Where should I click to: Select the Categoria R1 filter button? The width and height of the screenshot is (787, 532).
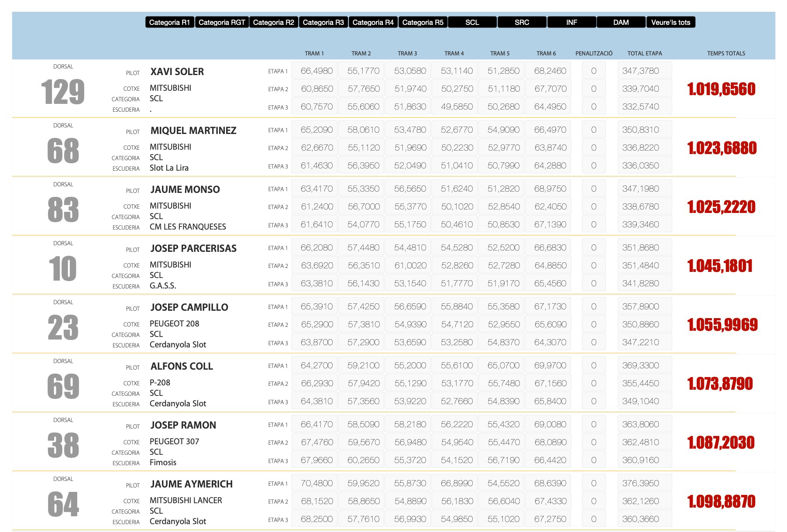click(169, 22)
